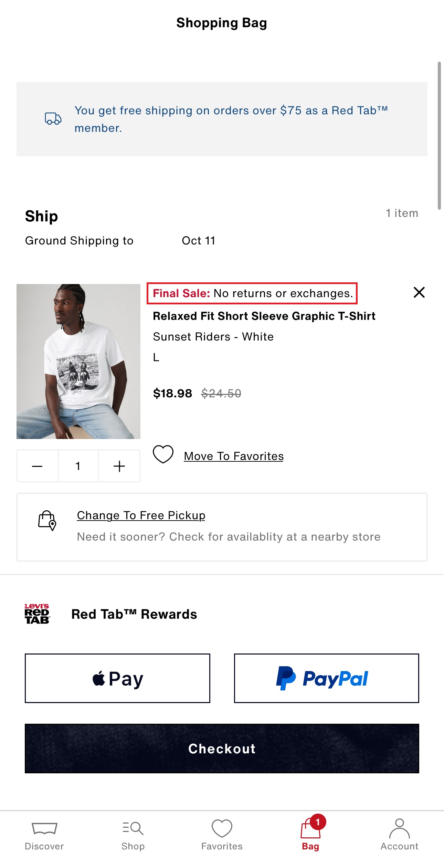Viewport: 444px width, 868px height.
Task: Tap the store pickup bag icon
Action: point(47,520)
